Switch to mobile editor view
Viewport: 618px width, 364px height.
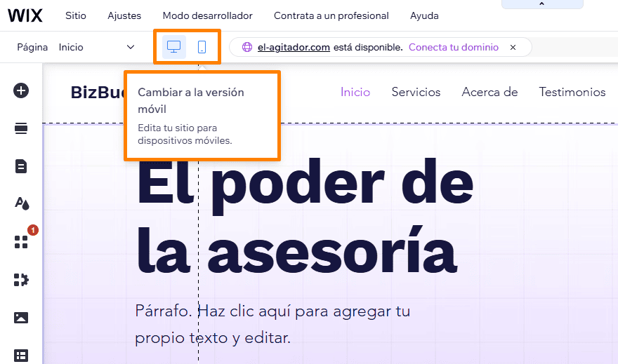point(202,47)
